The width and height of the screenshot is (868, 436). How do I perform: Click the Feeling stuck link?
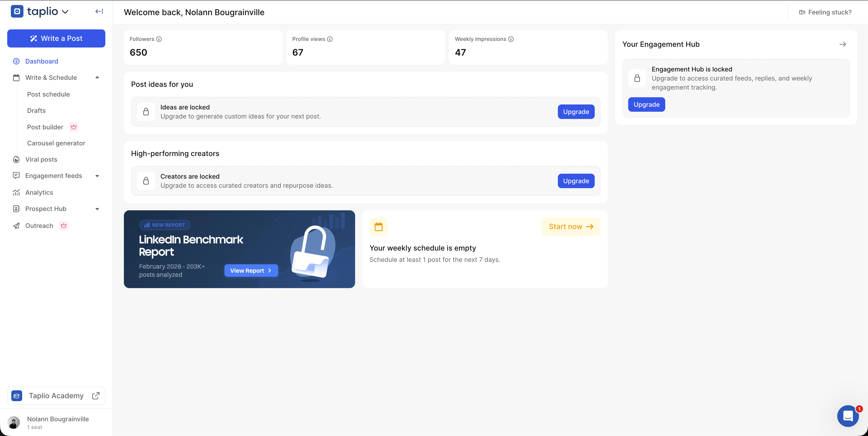click(x=830, y=12)
